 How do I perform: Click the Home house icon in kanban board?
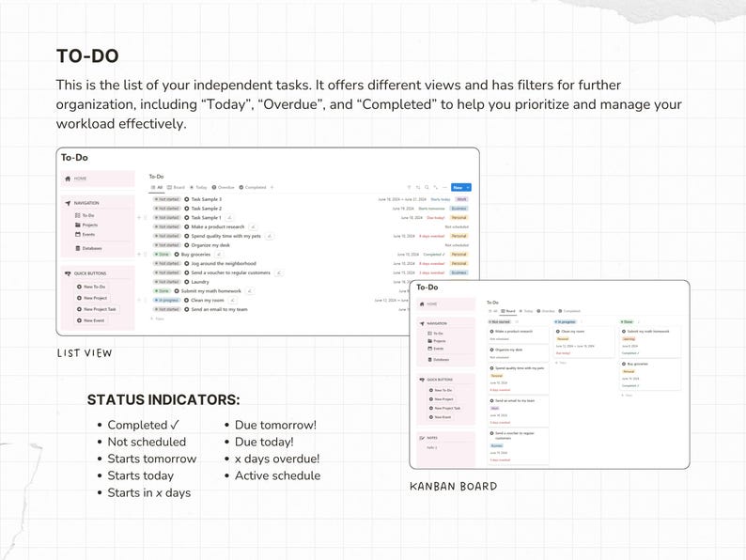click(x=422, y=304)
